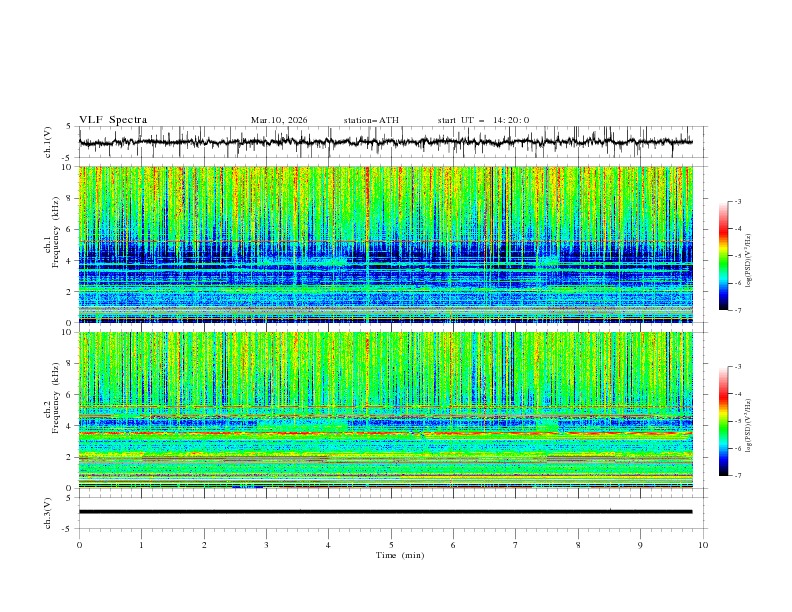Image resolution: width=792 pixels, height=612 pixels.
Task: Click the ch.1(V) waveform axis label
Action: [x=48, y=142]
